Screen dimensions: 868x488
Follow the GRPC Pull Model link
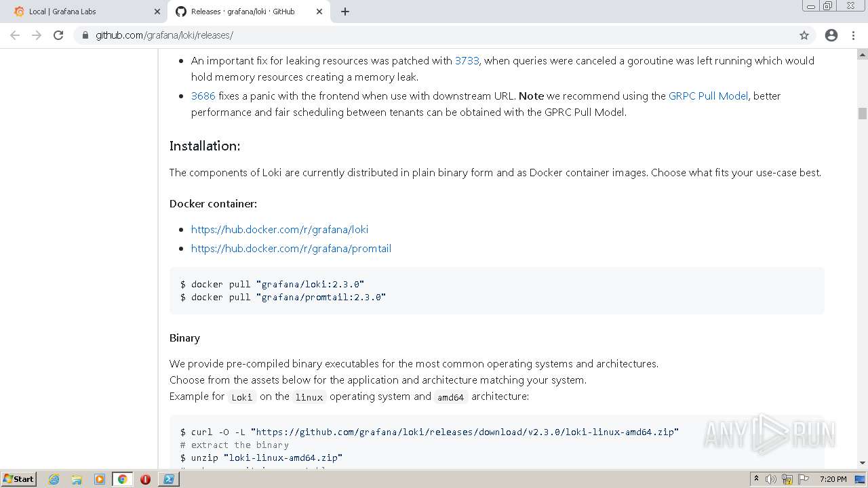pyautogui.click(x=708, y=96)
